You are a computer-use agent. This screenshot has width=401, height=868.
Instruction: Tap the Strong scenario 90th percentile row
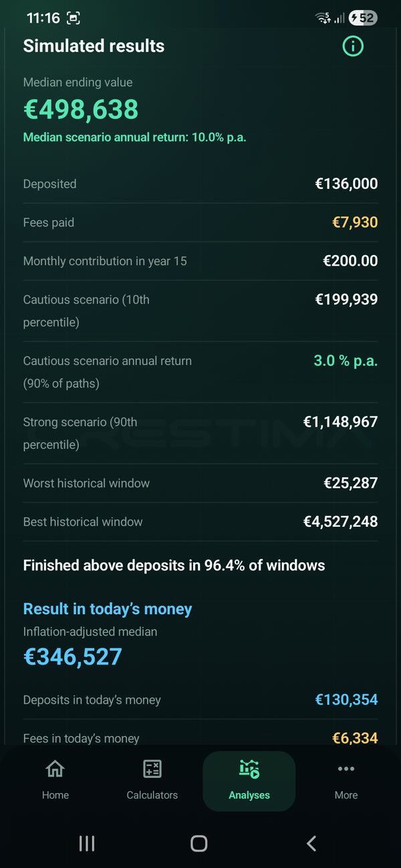click(200, 433)
